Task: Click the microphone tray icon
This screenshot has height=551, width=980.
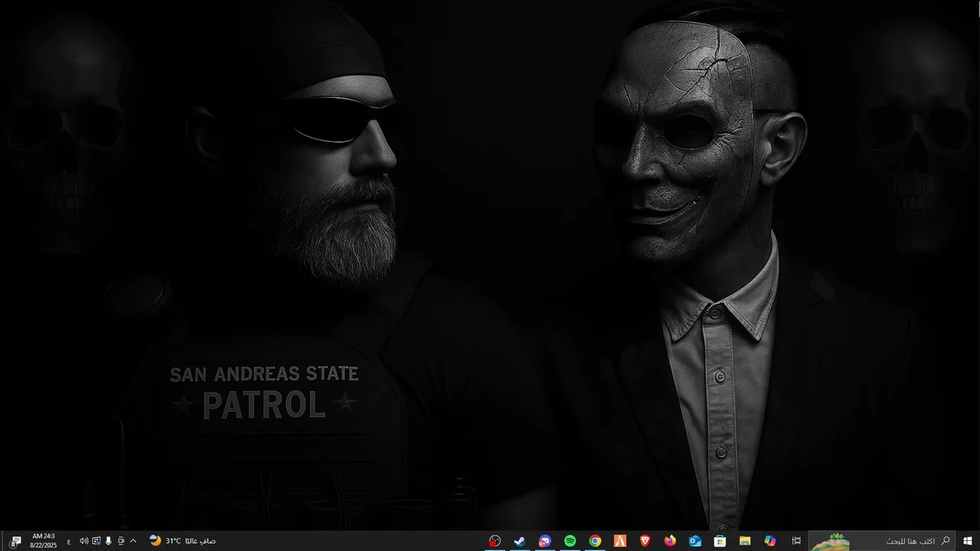Action: pyautogui.click(x=108, y=541)
